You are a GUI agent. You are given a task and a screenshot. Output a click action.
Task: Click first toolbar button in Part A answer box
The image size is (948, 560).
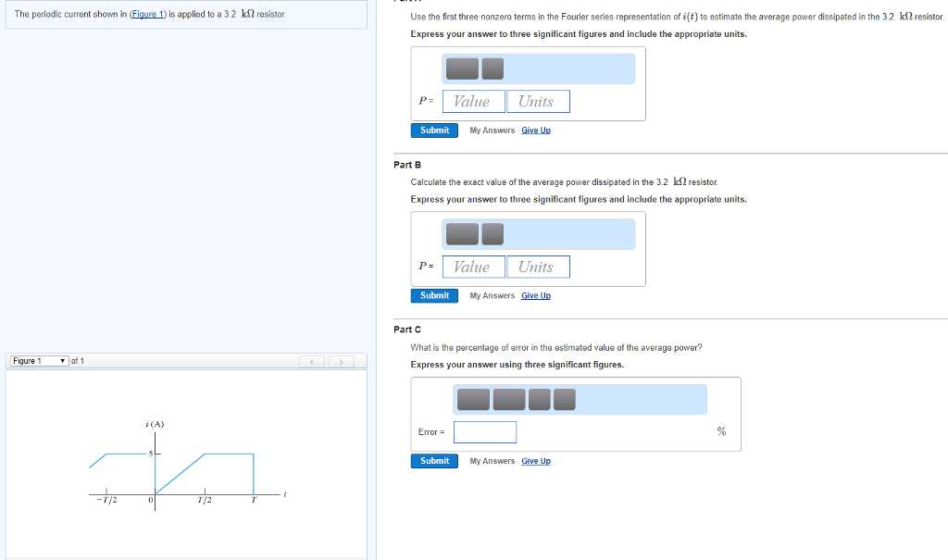(x=463, y=68)
